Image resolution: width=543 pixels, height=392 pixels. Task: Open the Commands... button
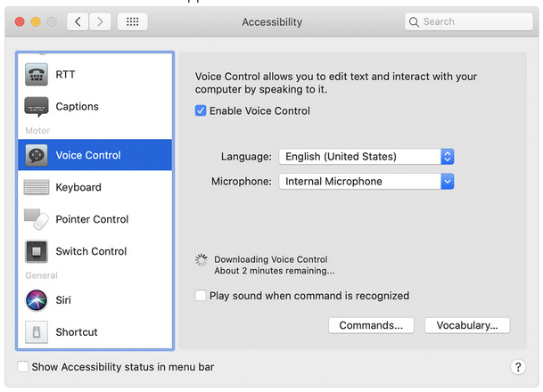pos(371,325)
